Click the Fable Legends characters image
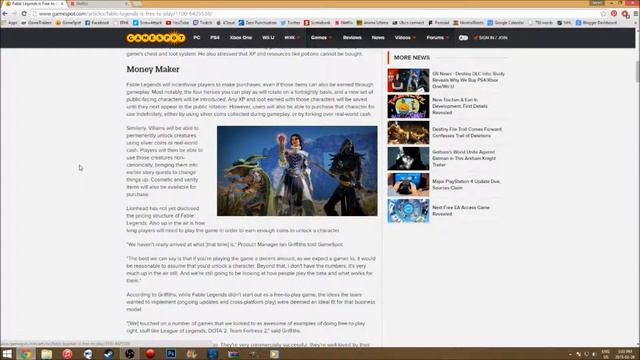The width and height of the screenshot is (640, 360). click(x=297, y=171)
